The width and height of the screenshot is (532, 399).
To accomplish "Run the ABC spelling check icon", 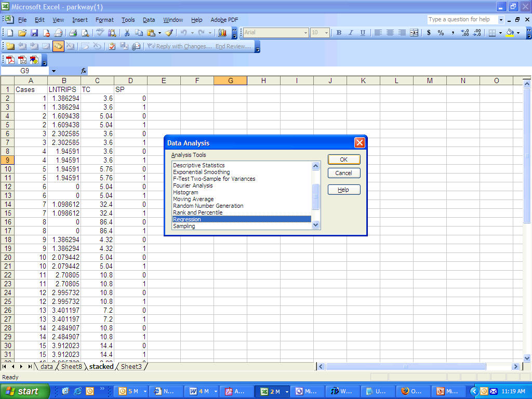I will coord(100,33).
